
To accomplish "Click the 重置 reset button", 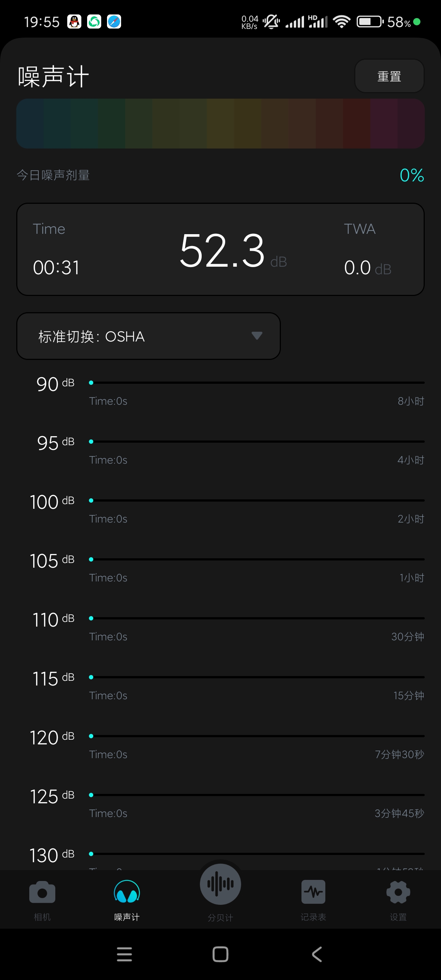I will click(x=389, y=76).
